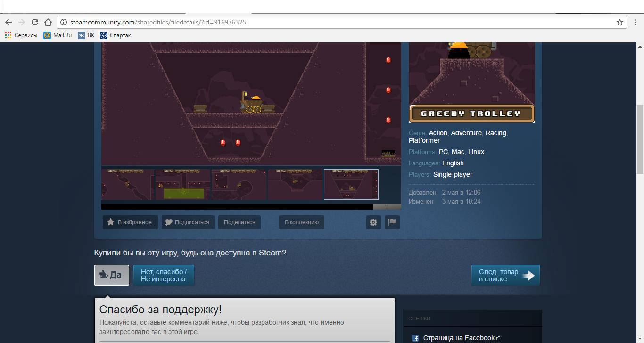This screenshot has width=644, height=343.
Task: Select the third screenshot thumbnail
Action: point(239,185)
